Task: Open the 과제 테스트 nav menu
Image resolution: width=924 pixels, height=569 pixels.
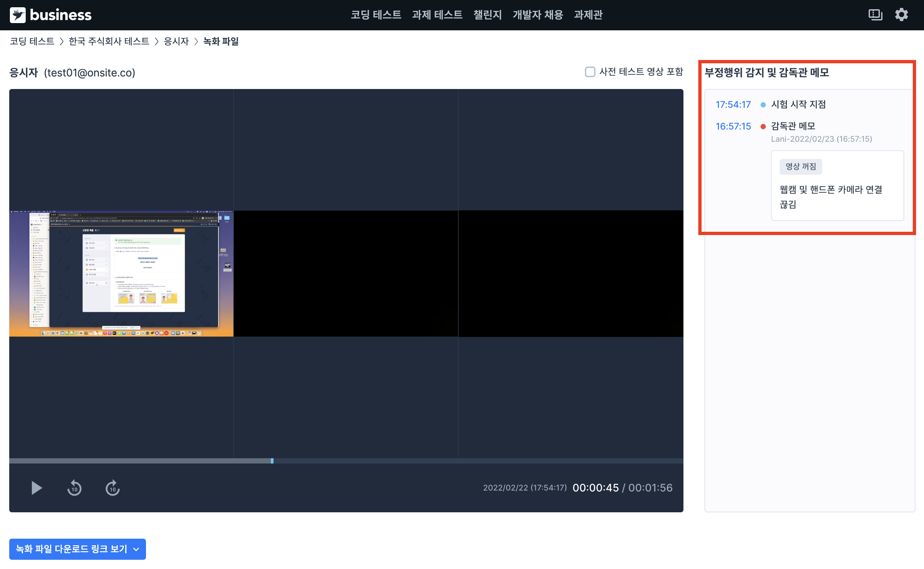Action: point(437,15)
